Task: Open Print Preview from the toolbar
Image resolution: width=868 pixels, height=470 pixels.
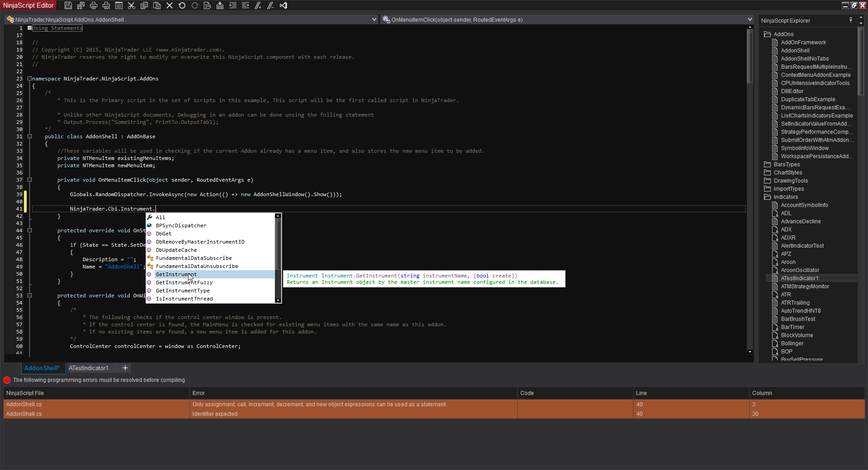Action: 106,5
